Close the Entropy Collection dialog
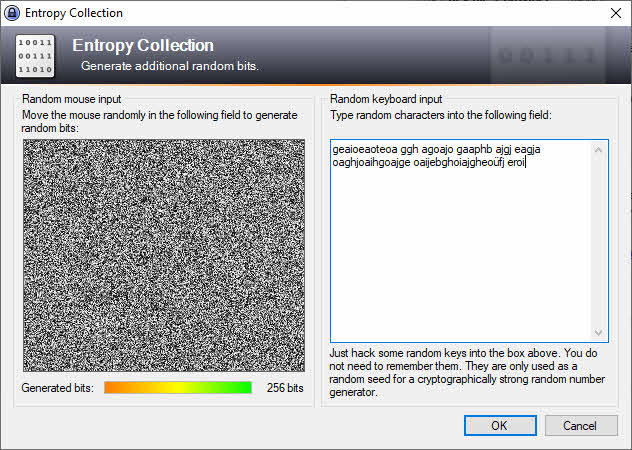This screenshot has height=450, width=632. tap(612, 13)
